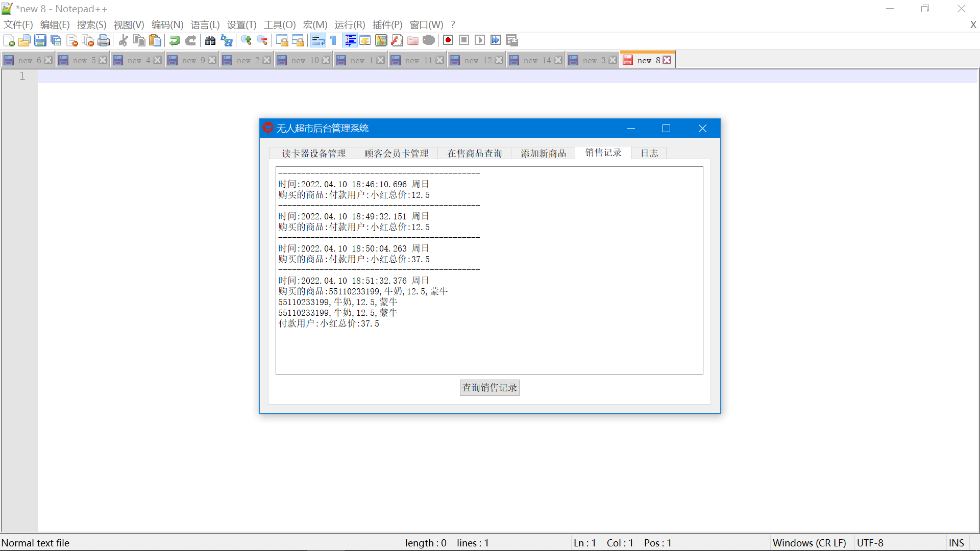Click the Open file toolbar icon
980x551 pixels.
tap(24, 40)
